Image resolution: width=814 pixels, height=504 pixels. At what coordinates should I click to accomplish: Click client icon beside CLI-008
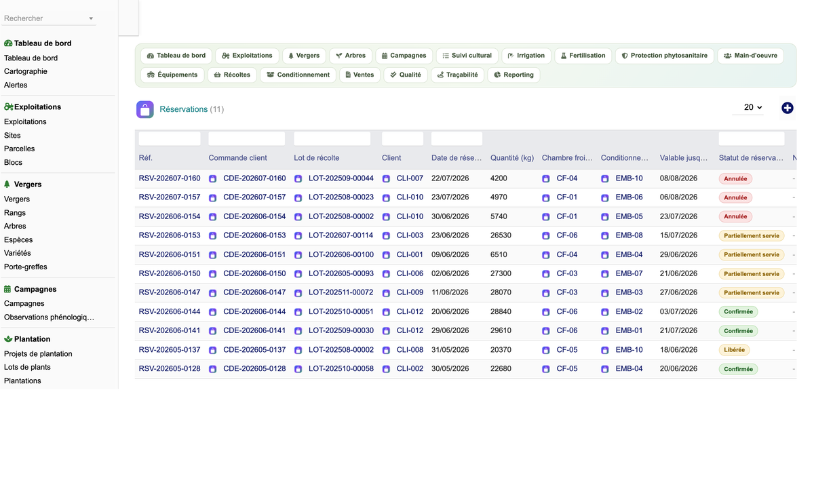[386, 351]
